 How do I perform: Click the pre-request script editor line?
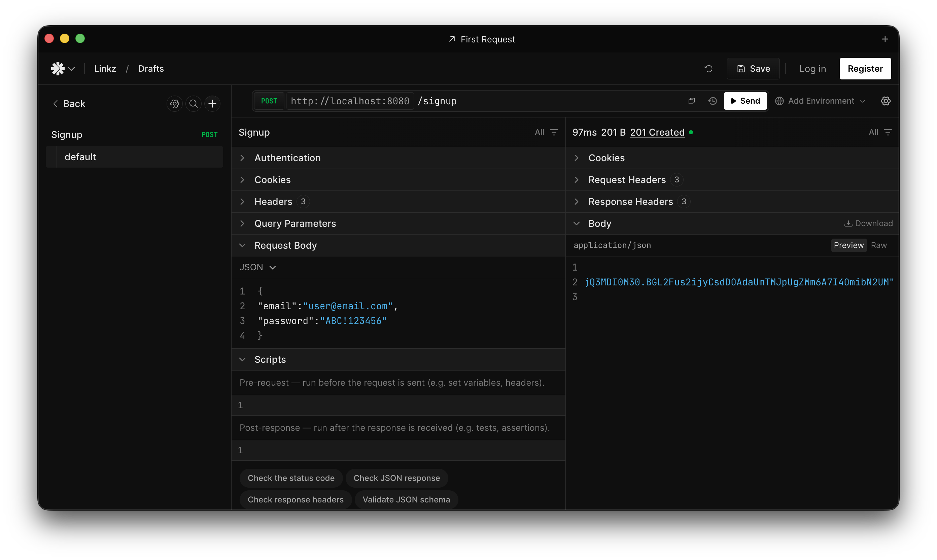pyautogui.click(x=398, y=405)
